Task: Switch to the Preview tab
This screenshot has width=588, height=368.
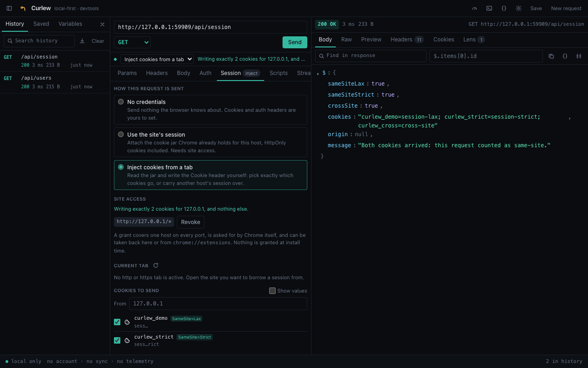Action: click(371, 40)
